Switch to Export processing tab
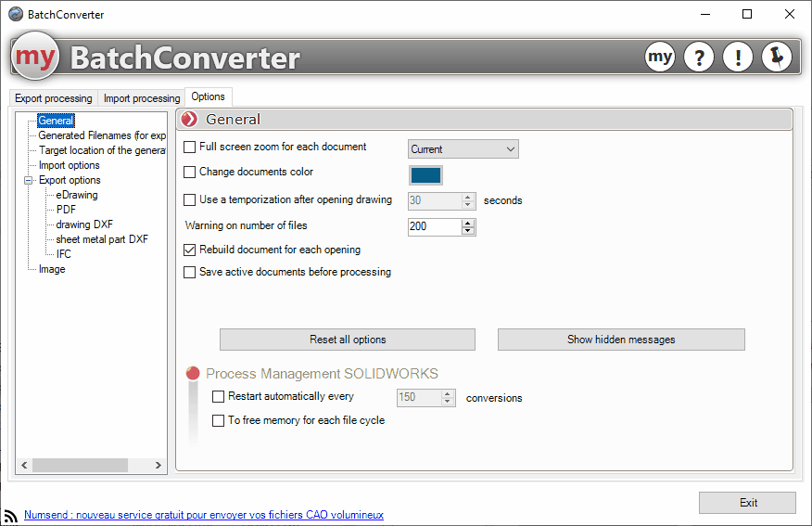Image resolution: width=812 pixels, height=526 pixels. tap(54, 98)
